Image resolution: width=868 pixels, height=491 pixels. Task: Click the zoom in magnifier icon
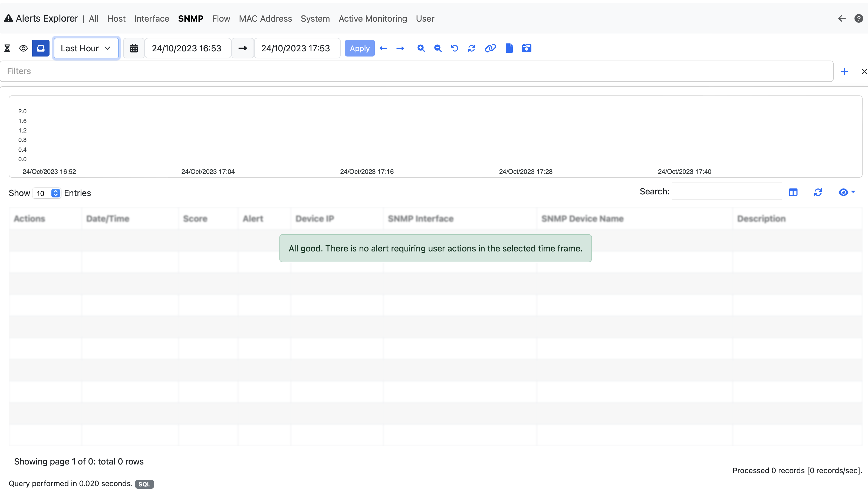(x=421, y=48)
